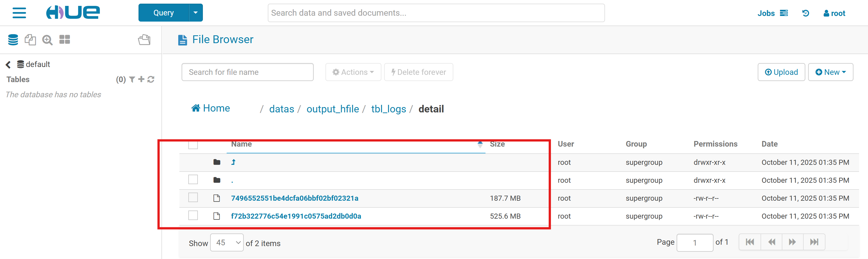Open the search-plus index assist icon
Screen dimensions: 868x259
click(47, 40)
